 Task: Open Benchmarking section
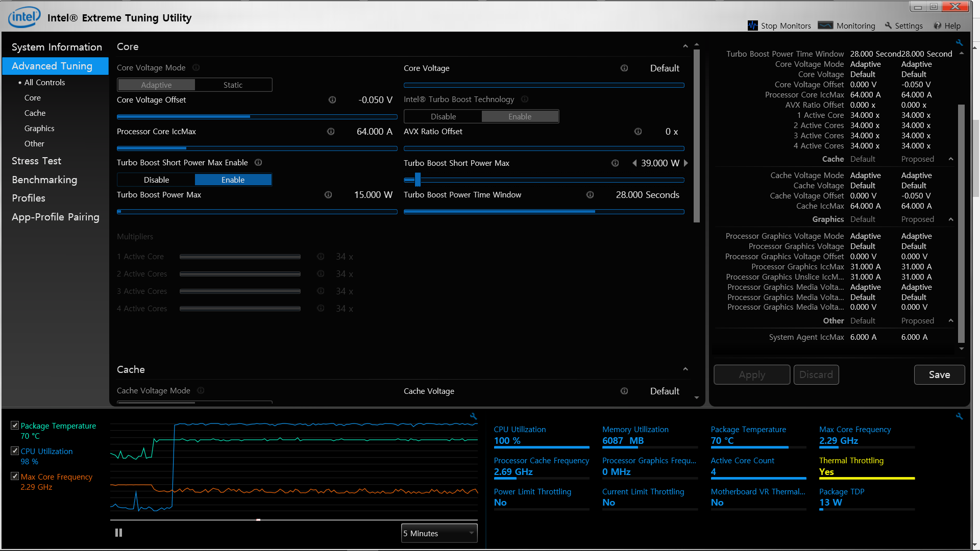pos(44,180)
